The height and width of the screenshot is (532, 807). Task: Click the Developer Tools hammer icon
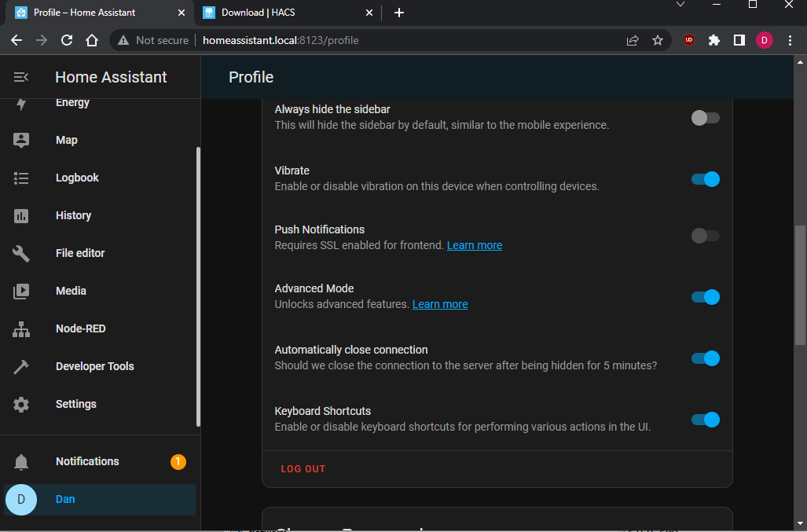21,366
